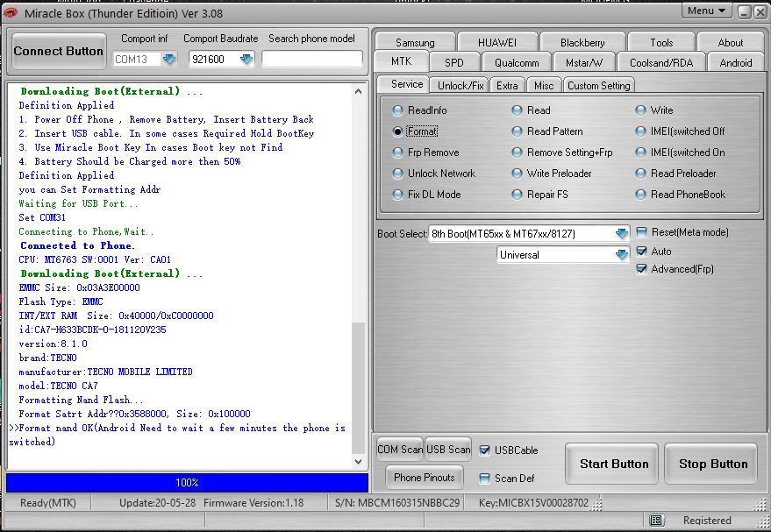
Task: Click the Connect Button
Action: click(59, 51)
